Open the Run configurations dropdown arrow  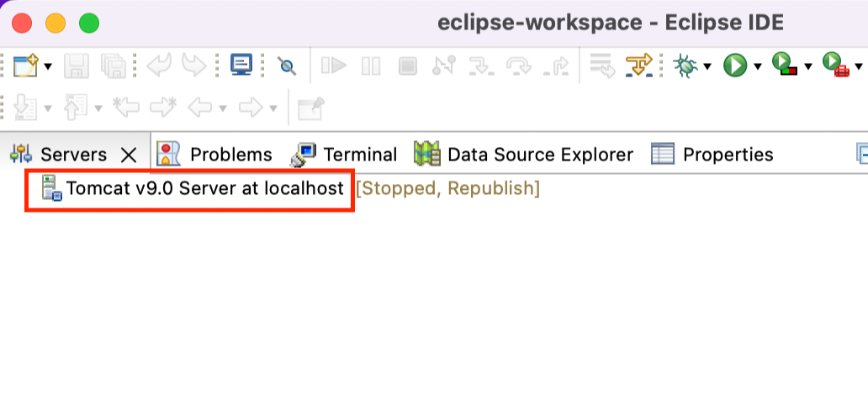(x=757, y=67)
